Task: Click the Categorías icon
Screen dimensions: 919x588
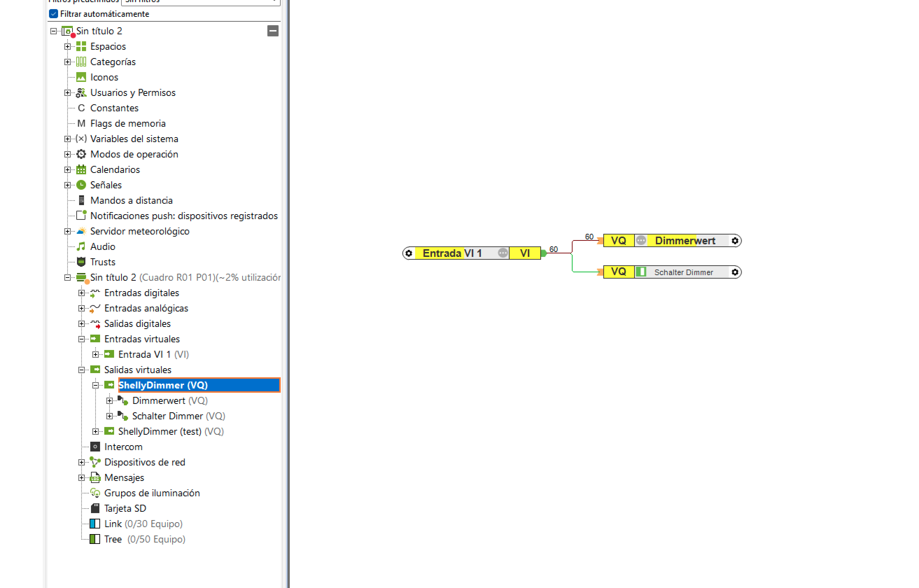Action: tap(81, 62)
